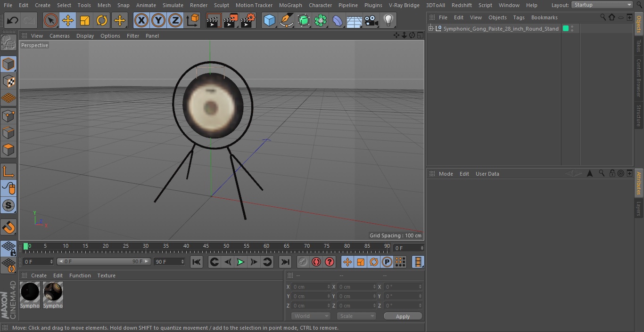
Task: Click the preview range slider bar
Action: (x=104, y=261)
